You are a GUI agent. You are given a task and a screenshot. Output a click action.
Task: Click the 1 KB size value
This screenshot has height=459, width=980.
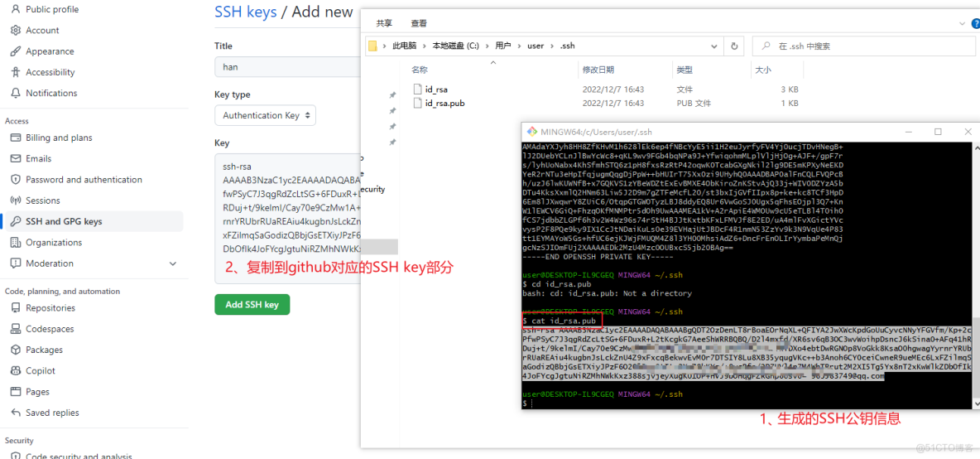point(790,104)
